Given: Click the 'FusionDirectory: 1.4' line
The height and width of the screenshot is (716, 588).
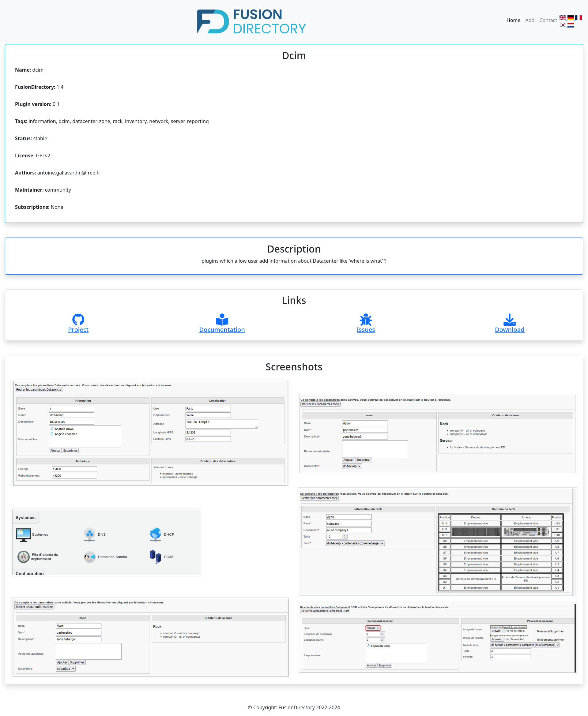Looking at the screenshot, I should 39,87.
